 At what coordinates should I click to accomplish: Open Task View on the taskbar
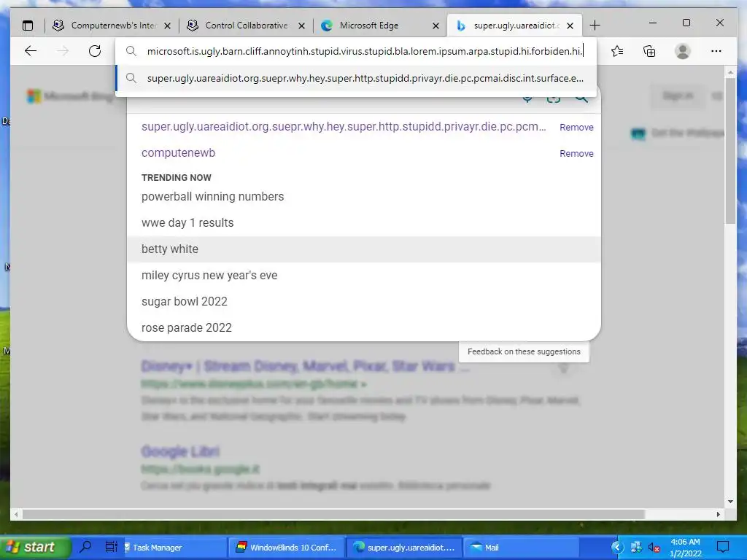111,547
